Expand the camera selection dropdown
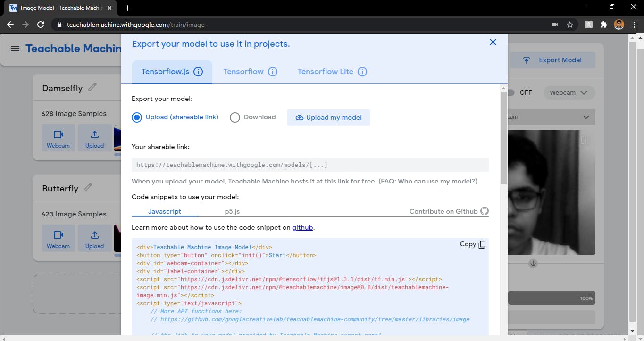The image size is (644, 341). [551, 117]
